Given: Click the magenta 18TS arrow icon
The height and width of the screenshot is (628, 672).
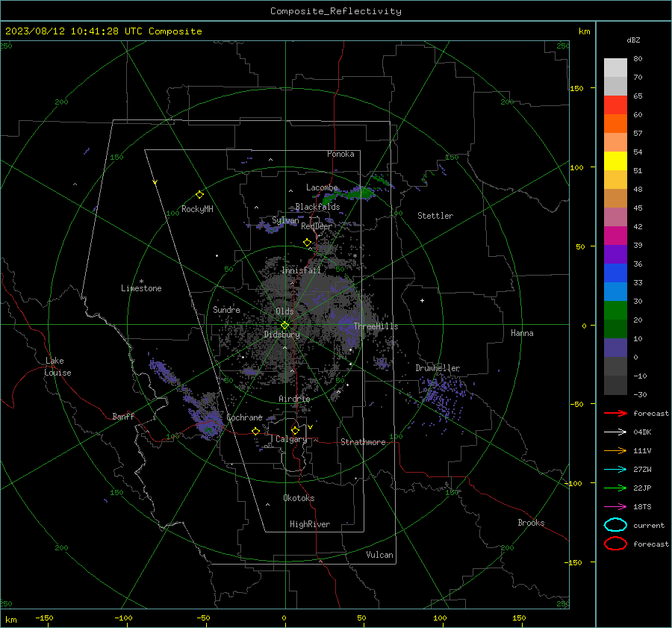Looking at the screenshot, I should pyautogui.click(x=615, y=507).
